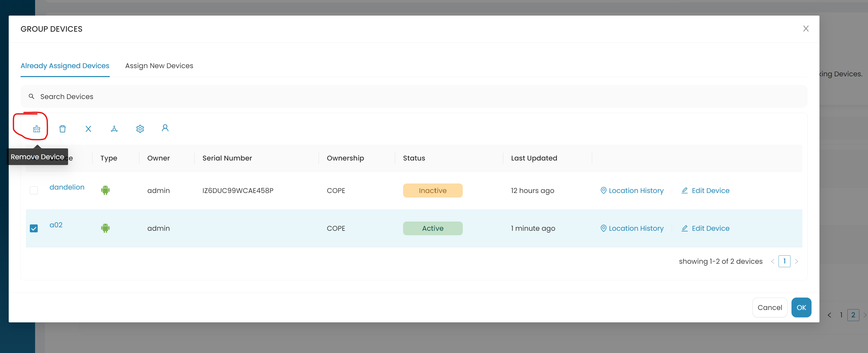
Task: Click the Remove Device broom icon
Action: (36, 129)
